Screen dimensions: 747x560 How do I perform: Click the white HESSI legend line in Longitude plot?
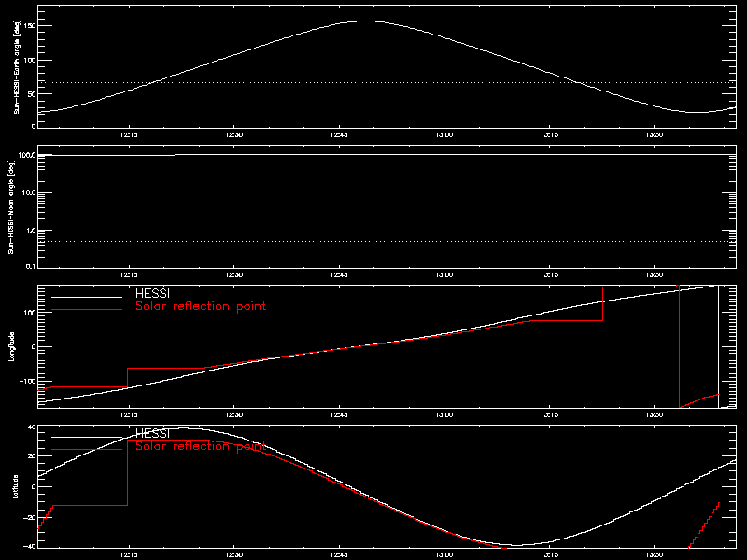pos(87,297)
